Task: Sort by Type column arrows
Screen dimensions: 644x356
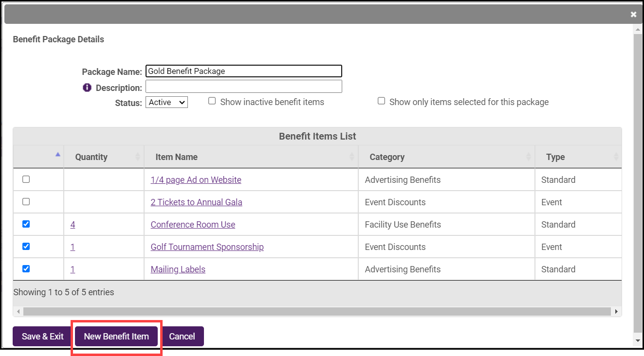Action: tap(616, 157)
